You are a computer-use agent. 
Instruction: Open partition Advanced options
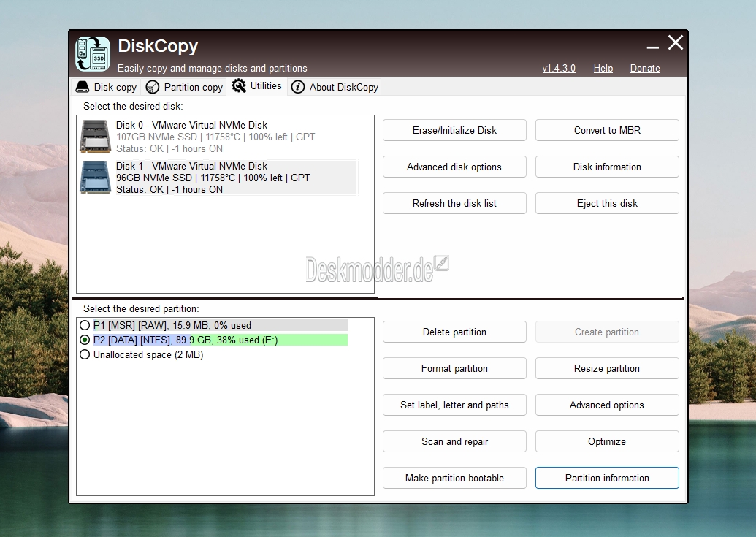pyautogui.click(x=607, y=405)
